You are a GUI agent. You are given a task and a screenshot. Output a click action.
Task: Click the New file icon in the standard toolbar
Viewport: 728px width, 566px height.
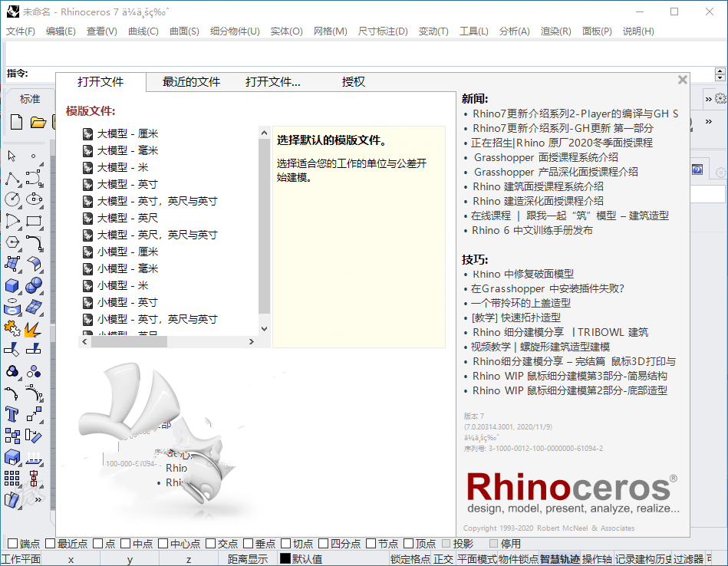(x=16, y=122)
